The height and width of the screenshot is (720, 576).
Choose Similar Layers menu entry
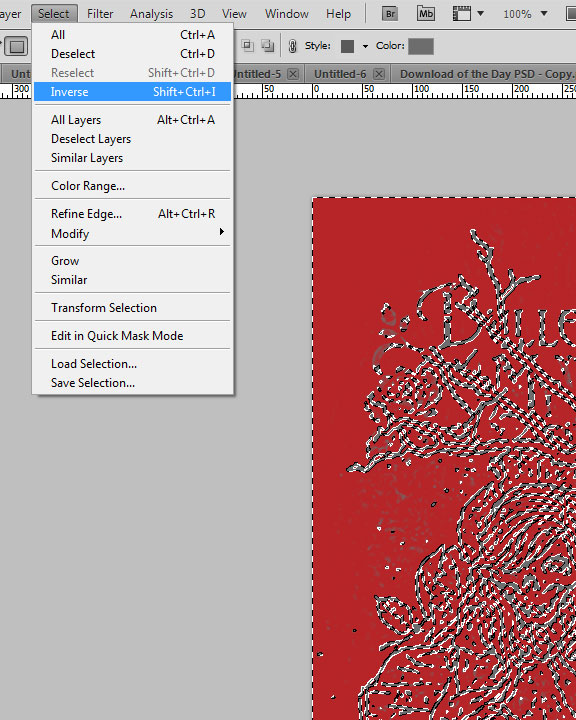click(132, 158)
